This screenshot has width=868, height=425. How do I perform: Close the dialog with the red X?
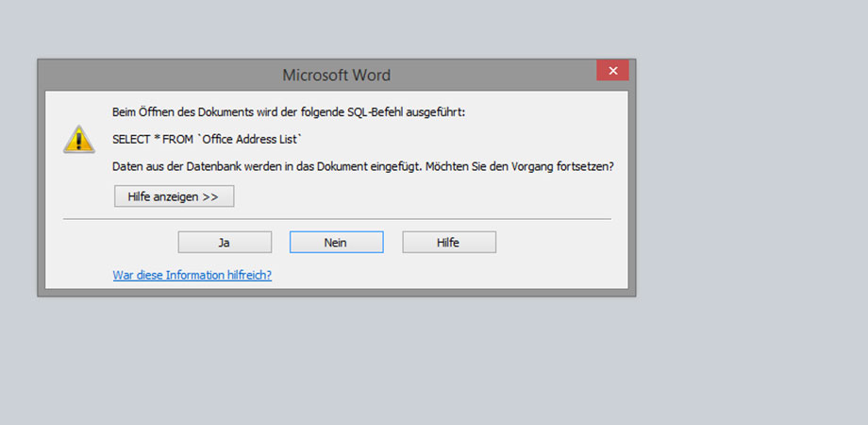[612, 71]
